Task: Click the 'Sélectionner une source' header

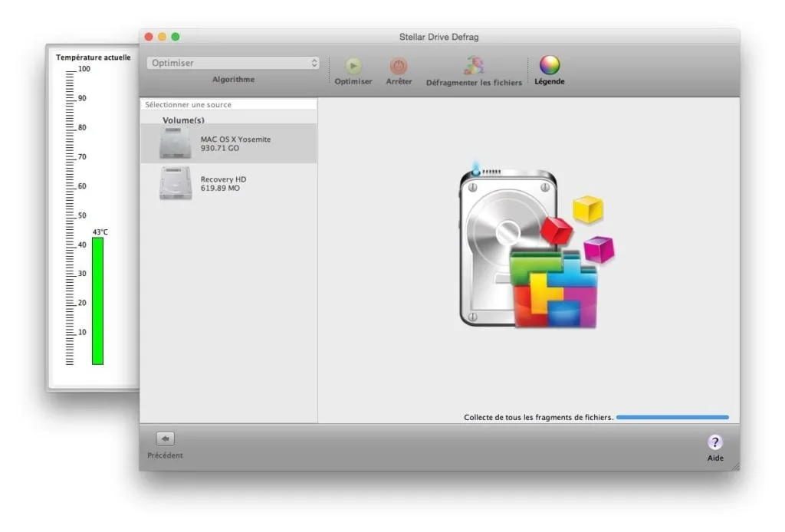Action: (228, 104)
